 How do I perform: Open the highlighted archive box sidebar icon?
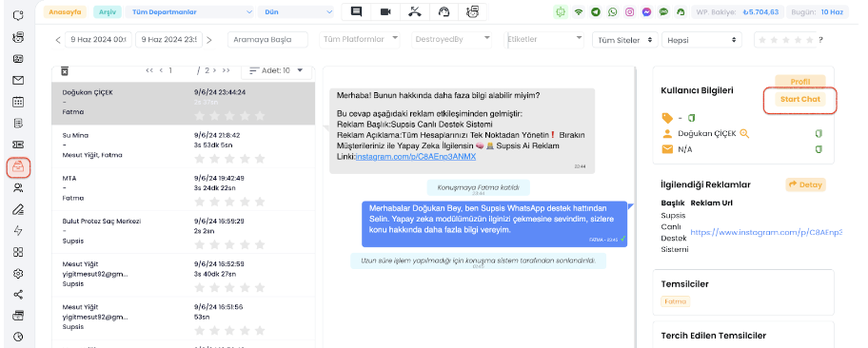[18, 167]
